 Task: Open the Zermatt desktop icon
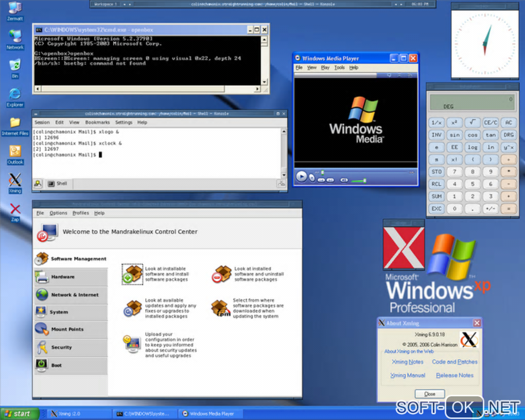pyautogui.click(x=15, y=11)
